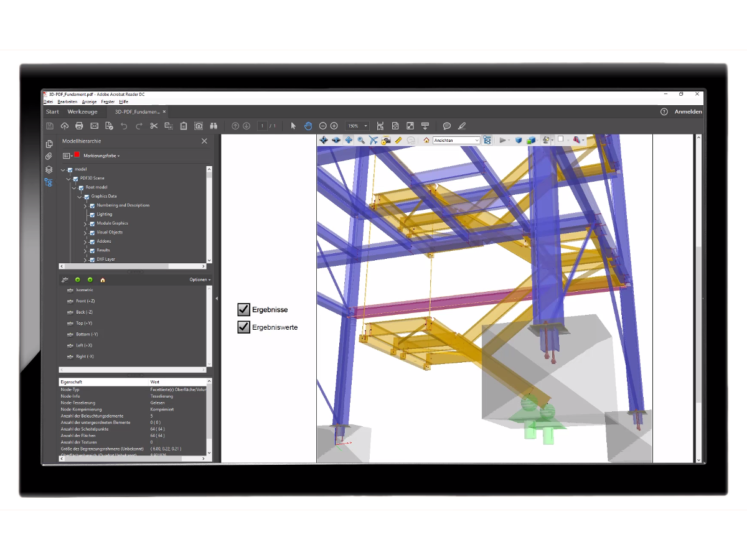Enable the Fly navigation tool
The width and height of the screenshot is (747, 560).
(x=372, y=139)
